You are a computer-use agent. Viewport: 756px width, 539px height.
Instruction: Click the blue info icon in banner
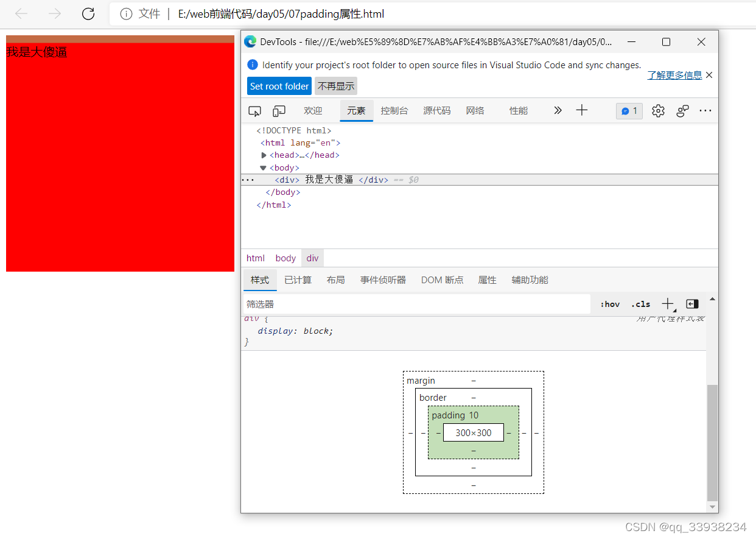click(253, 65)
